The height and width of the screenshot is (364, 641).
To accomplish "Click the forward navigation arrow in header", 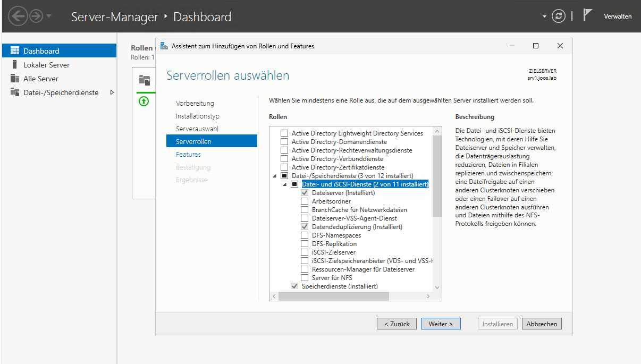I will coord(36,16).
